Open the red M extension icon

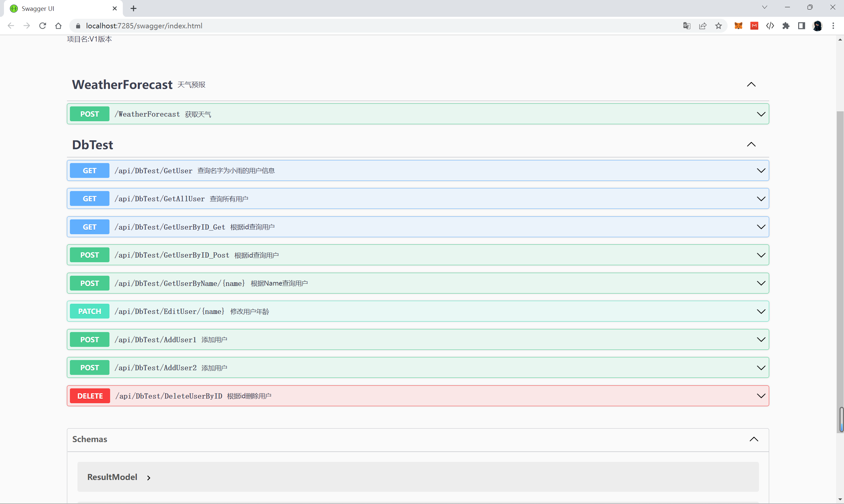click(x=754, y=26)
